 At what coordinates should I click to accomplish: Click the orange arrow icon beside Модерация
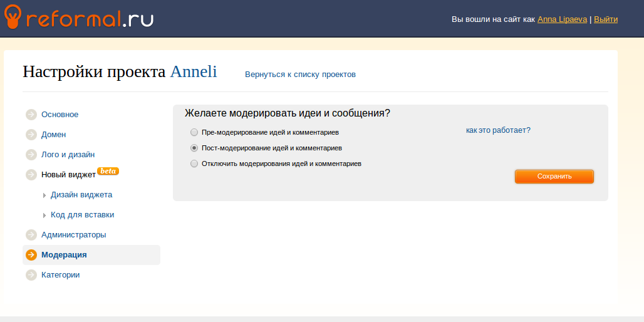pyautogui.click(x=31, y=255)
